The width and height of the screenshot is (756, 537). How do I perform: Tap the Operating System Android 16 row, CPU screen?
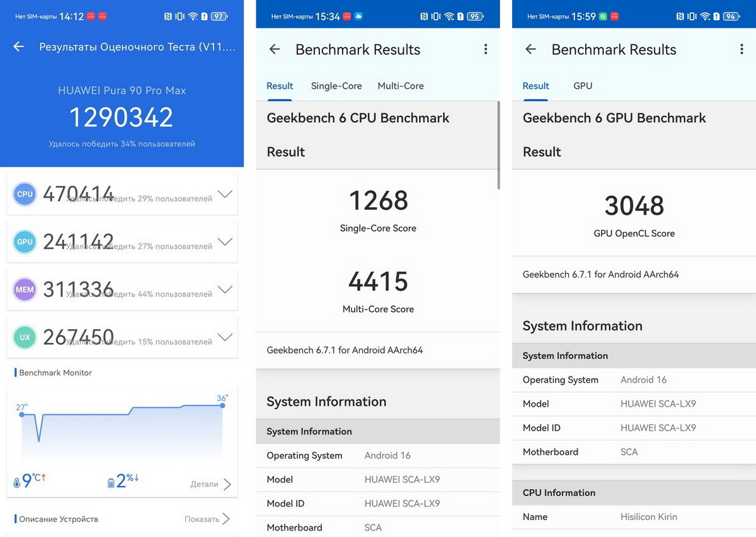point(378,456)
